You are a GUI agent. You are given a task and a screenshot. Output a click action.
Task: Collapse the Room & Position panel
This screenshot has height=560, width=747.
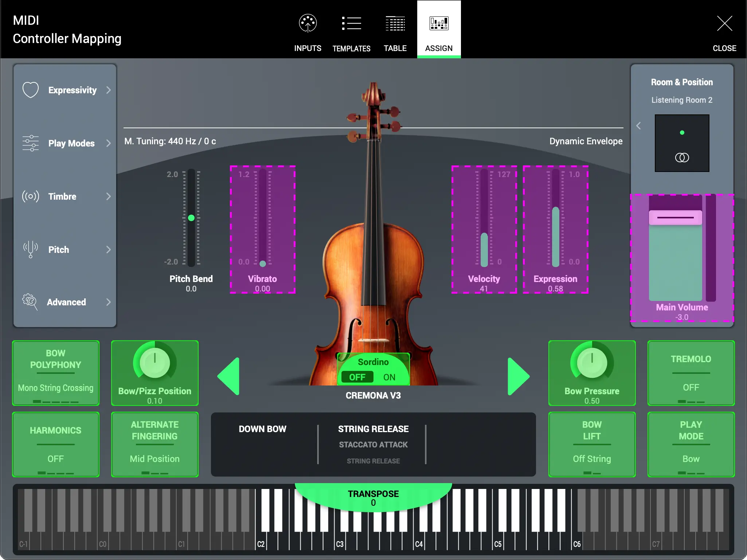pos(639,125)
